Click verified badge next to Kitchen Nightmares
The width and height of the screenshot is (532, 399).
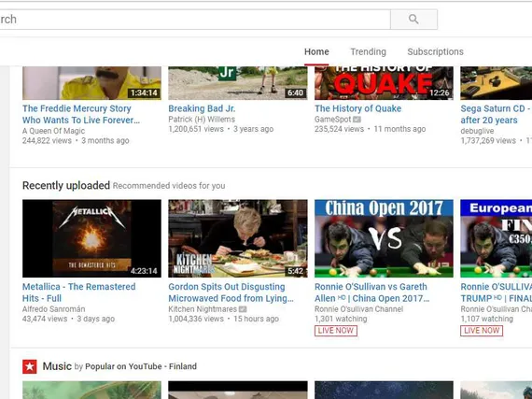click(x=243, y=309)
